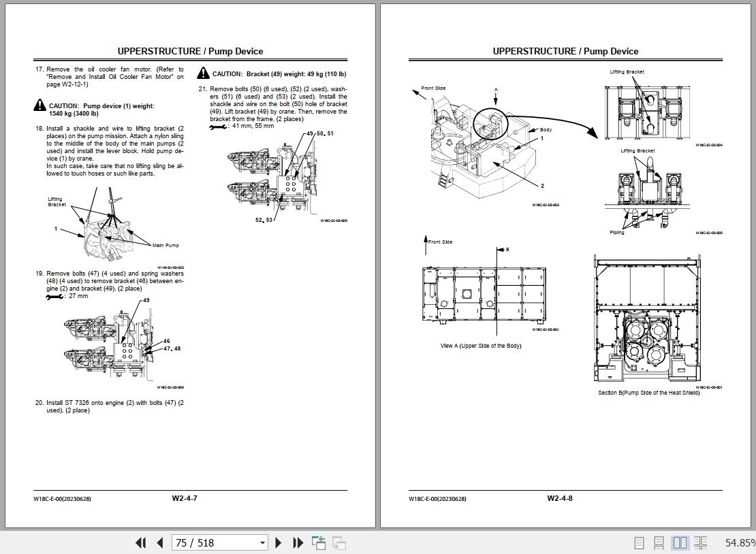Click the right page UPPERSTRUCTURE / Pump Device heading
Screen dimensions: 756x554
click(x=565, y=51)
